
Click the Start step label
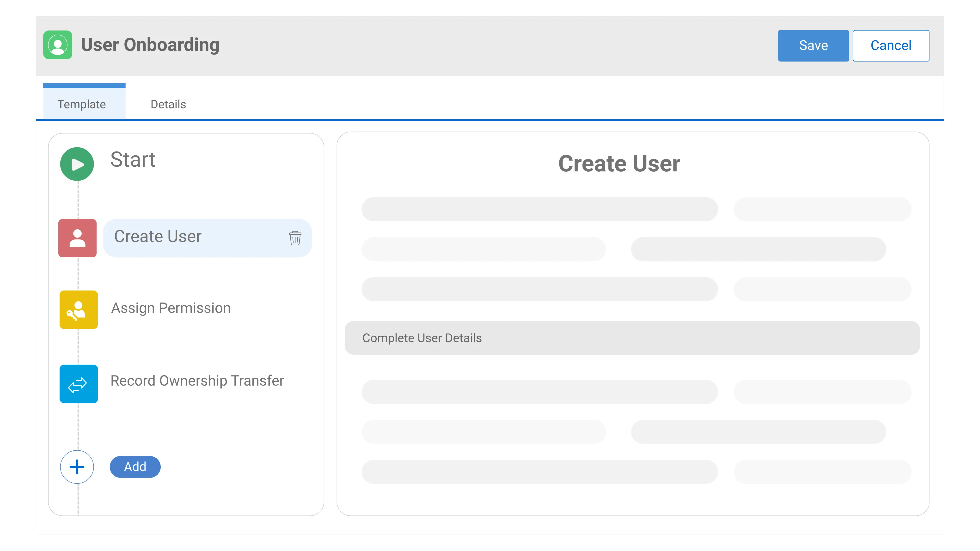coord(133,159)
